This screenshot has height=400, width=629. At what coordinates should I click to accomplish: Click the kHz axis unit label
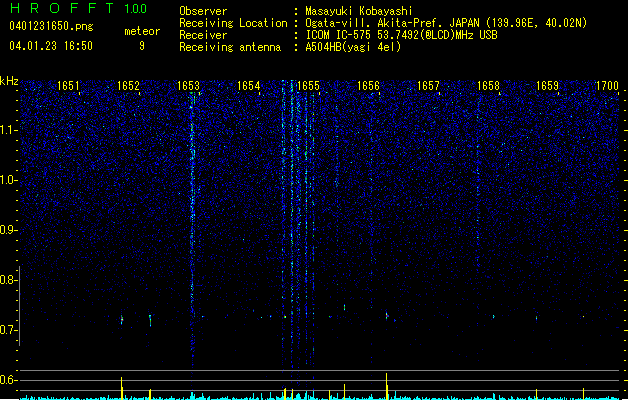(9, 81)
